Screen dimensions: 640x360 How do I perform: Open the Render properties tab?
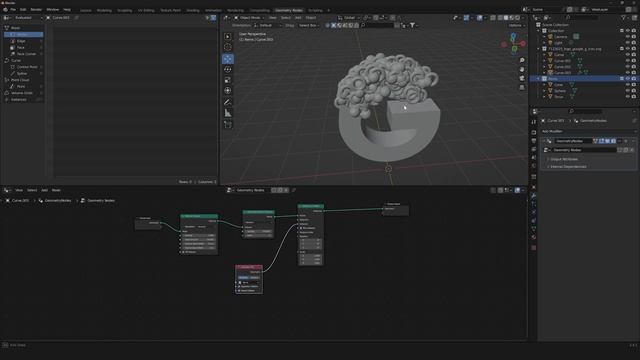point(534,132)
